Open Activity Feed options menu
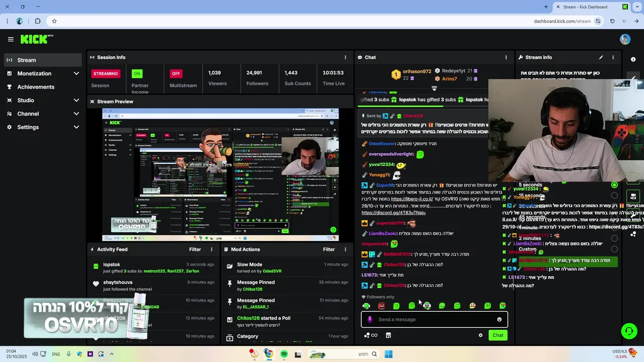The height and width of the screenshot is (362, 644). click(211, 249)
